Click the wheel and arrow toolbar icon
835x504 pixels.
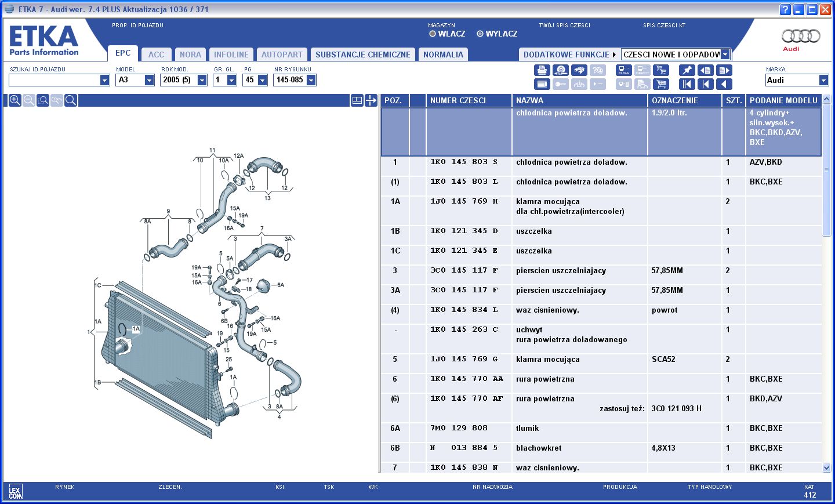coord(561,70)
